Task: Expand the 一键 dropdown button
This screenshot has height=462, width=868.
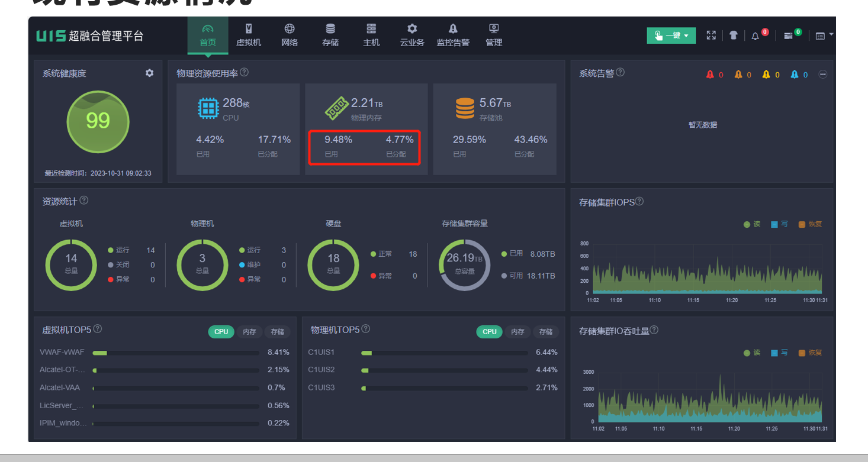Action: click(671, 35)
